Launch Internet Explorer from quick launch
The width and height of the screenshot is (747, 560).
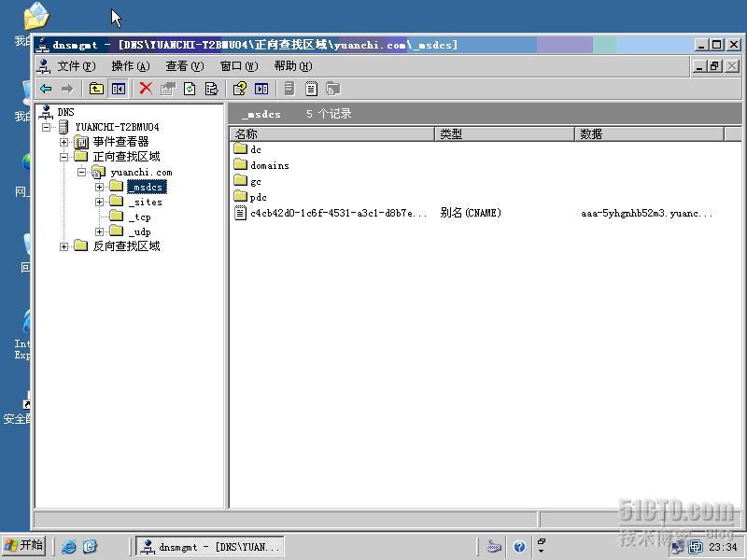tap(69, 546)
